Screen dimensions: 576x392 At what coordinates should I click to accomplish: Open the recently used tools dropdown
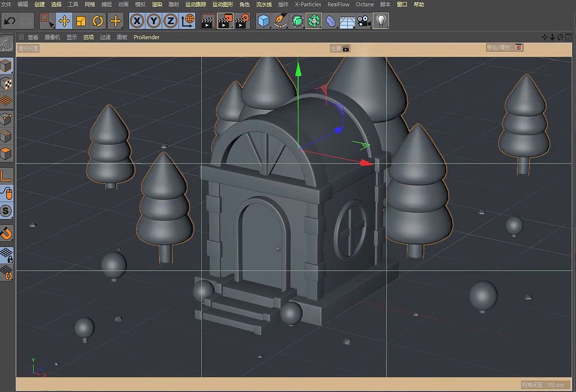[x=115, y=21]
